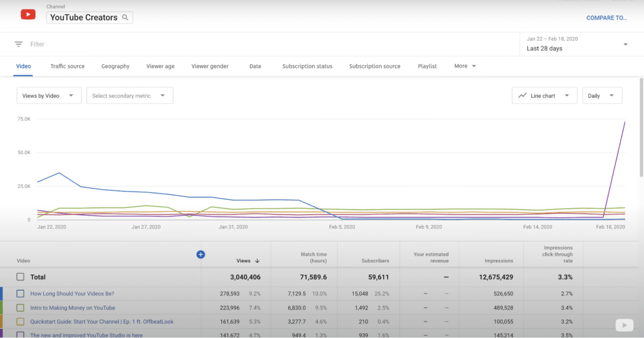The width and height of the screenshot is (644, 338).
Task: Click the line chart icon in chart selector
Action: pyautogui.click(x=523, y=95)
